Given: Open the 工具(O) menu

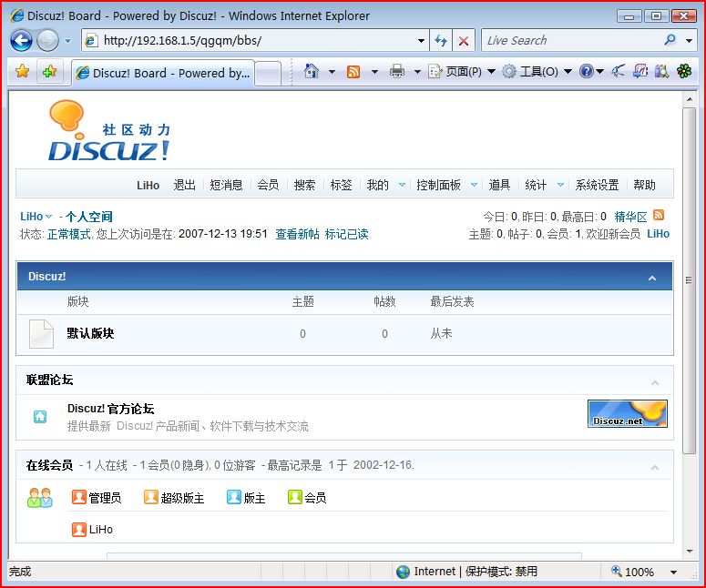Looking at the screenshot, I should (x=537, y=72).
